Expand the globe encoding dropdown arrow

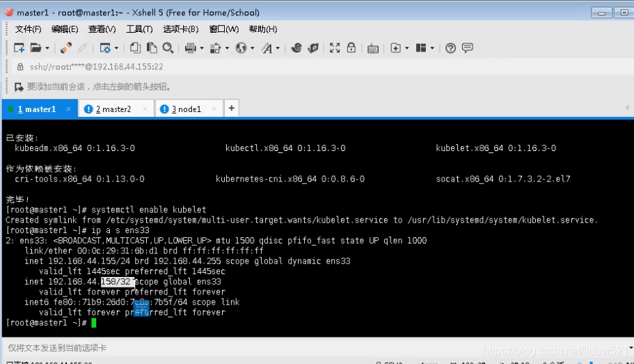[253, 48]
